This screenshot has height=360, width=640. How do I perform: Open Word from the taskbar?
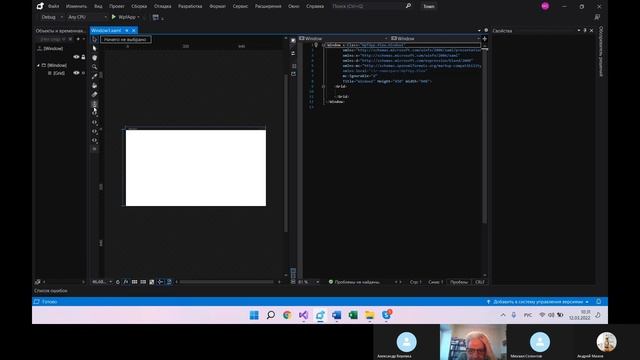click(336, 315)
